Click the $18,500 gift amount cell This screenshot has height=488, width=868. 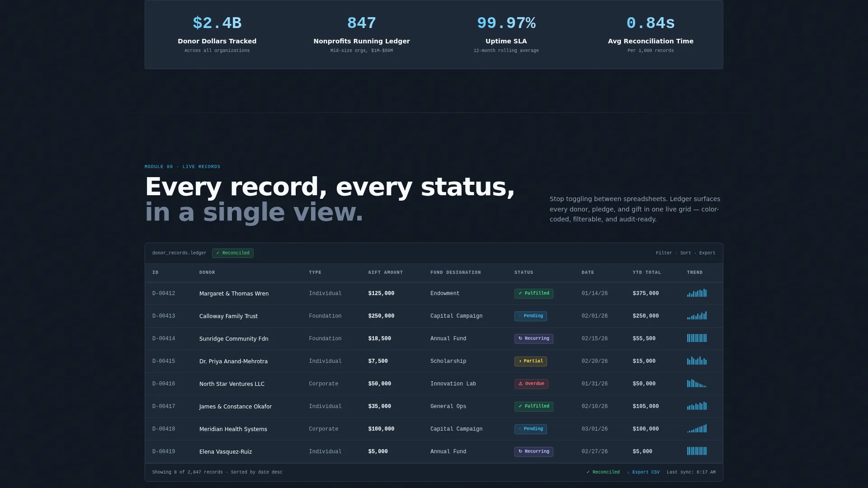pyautogui.click(x=379, y=339)
